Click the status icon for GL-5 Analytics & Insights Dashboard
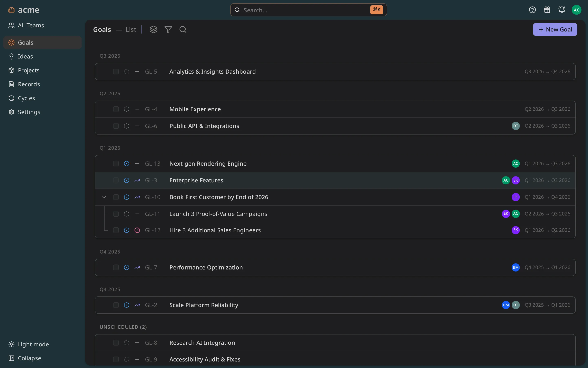This screenshot has width=588, height=368. tap(127, 72)
